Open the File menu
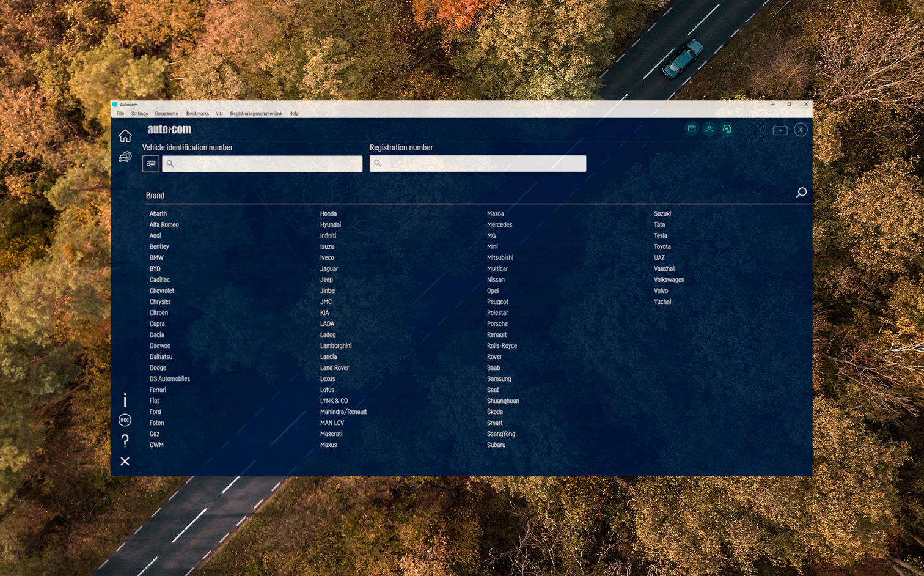 point(120,114)
